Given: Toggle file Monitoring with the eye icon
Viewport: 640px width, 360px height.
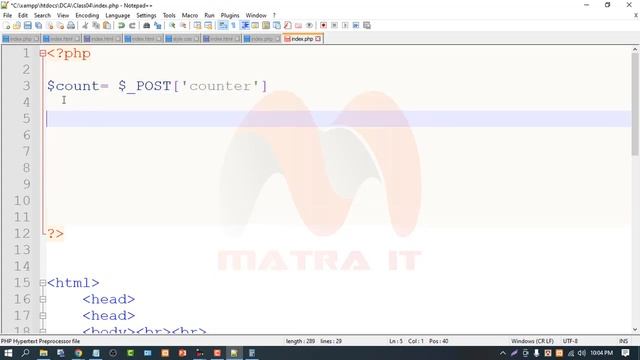Looking at the screenshot, I should pos(309,25).
